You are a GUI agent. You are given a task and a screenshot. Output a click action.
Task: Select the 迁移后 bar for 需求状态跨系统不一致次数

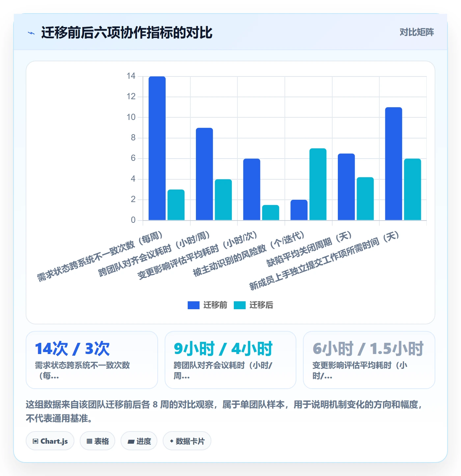point(176,205)
